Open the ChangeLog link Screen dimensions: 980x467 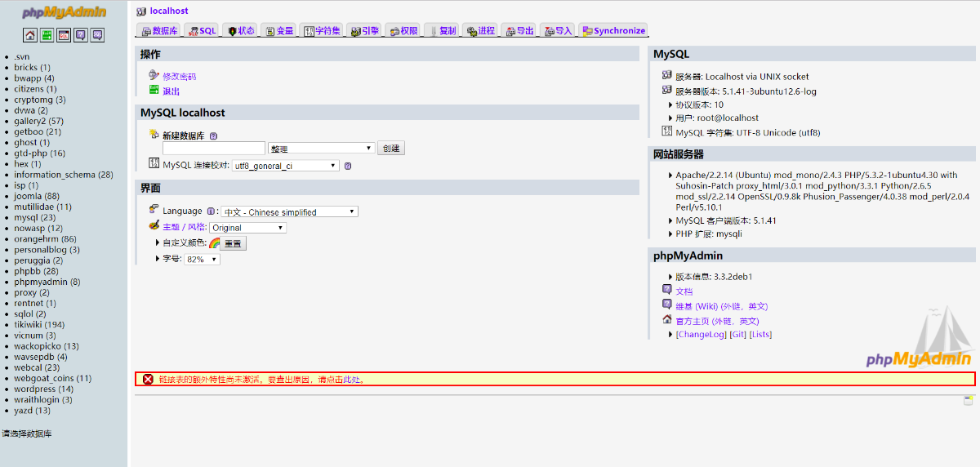[x=701, y=335]
